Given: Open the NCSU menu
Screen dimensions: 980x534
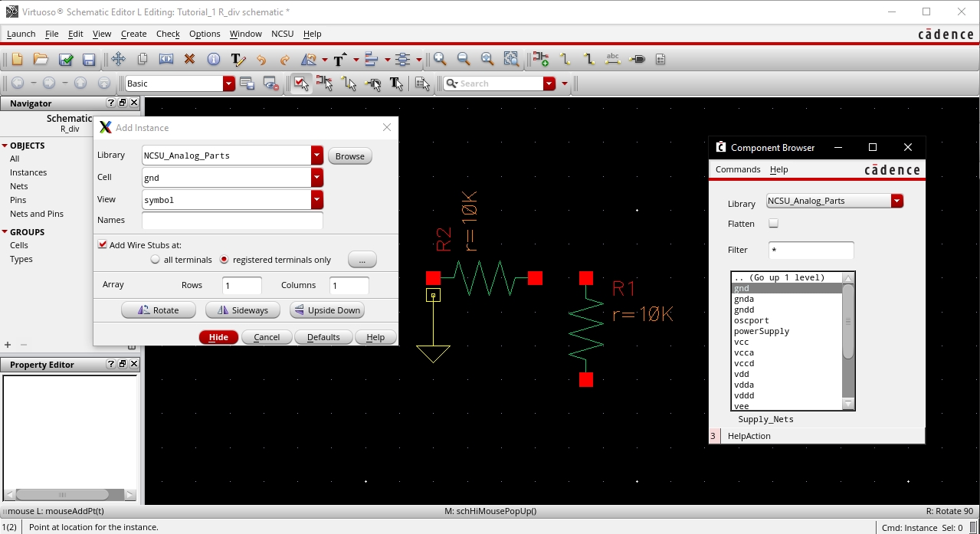Looking at the screenshot, I should (x=282, y=34).
